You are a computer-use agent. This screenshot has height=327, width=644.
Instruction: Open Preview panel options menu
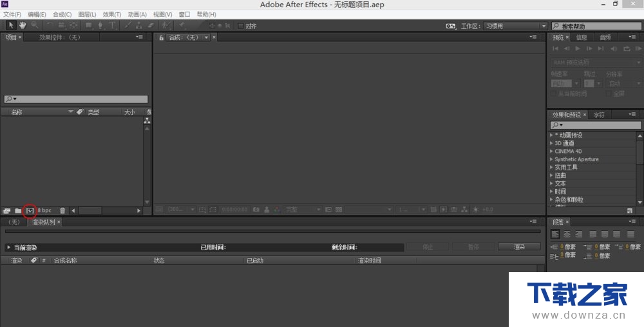coord(632,37)
